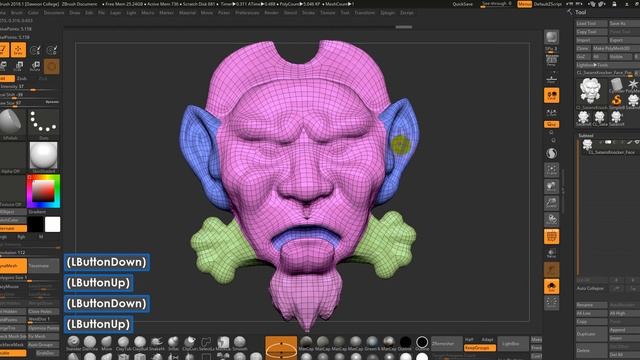Click the Zoom3D navigation button
The width and height of the screenshot is (640, 360).
[551, 203]
